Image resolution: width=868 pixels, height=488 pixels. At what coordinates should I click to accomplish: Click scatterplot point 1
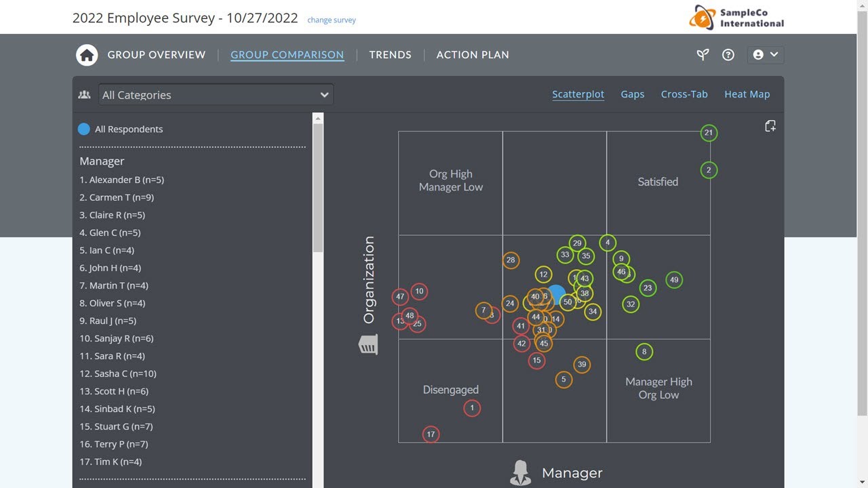472,408
